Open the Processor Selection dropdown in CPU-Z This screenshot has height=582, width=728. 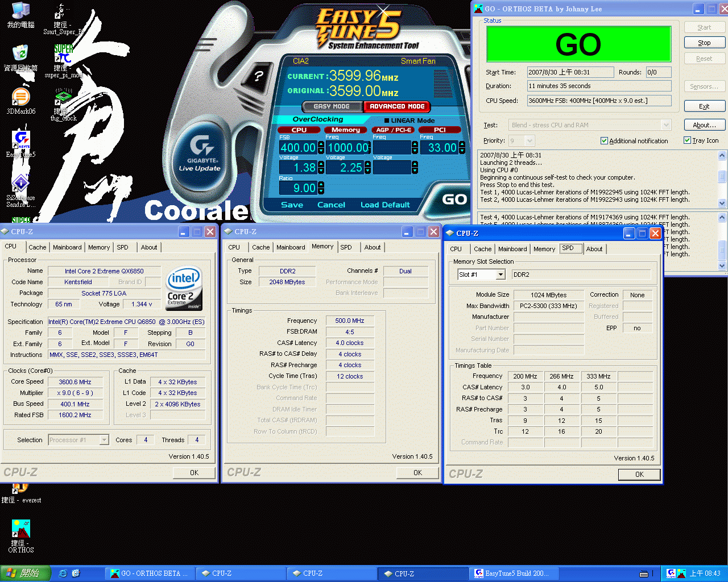[x=104, y=440]
